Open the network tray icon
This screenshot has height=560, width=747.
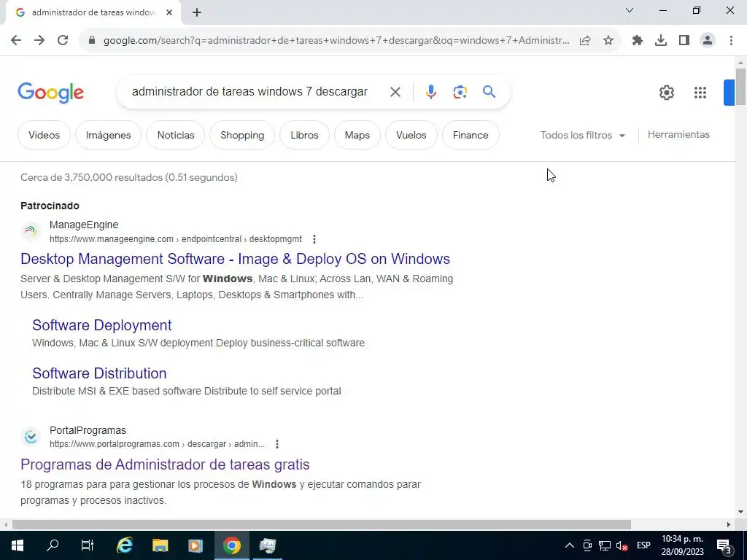605,545
